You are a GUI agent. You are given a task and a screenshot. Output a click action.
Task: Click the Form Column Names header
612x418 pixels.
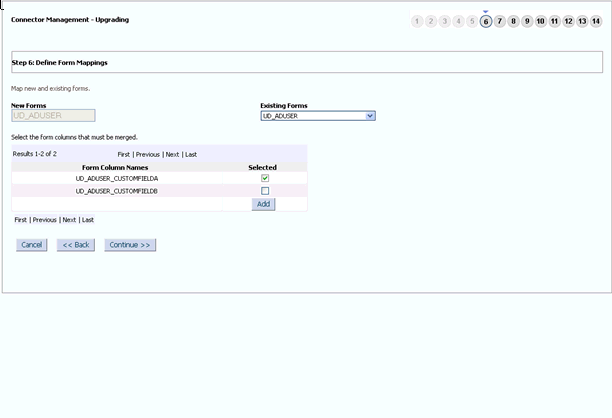click(x=115, y=167)
